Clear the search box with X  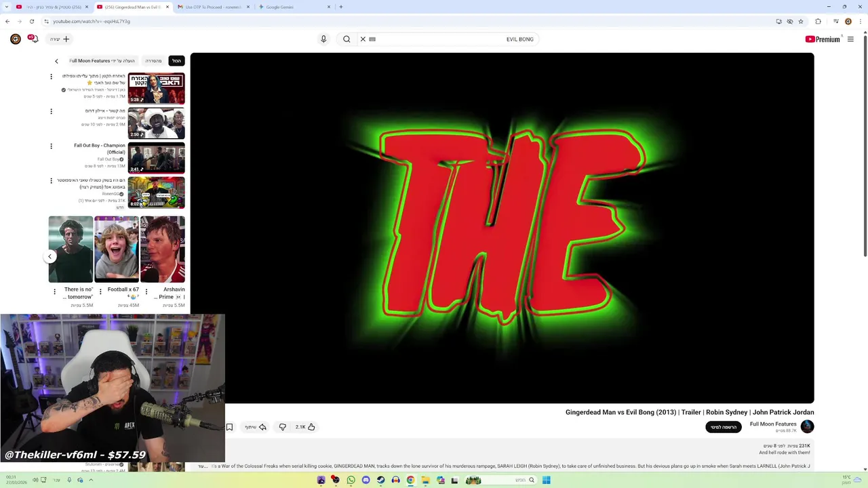coord(363,39)
